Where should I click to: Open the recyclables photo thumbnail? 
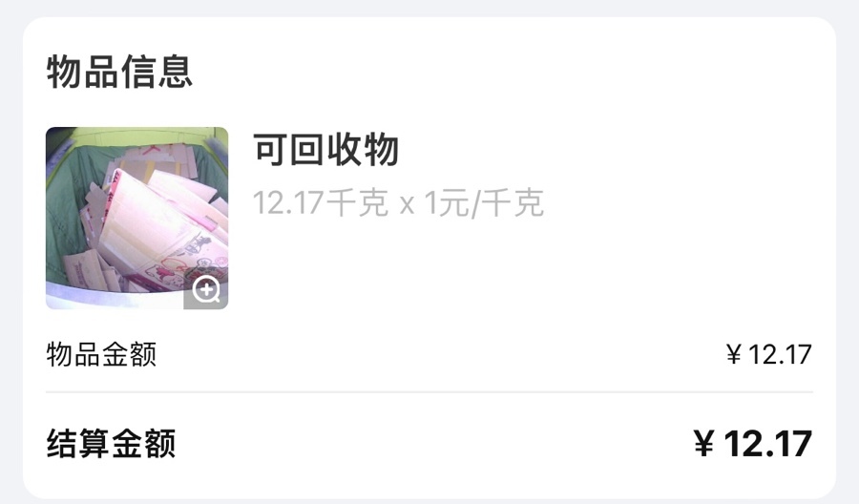(136, 218)
